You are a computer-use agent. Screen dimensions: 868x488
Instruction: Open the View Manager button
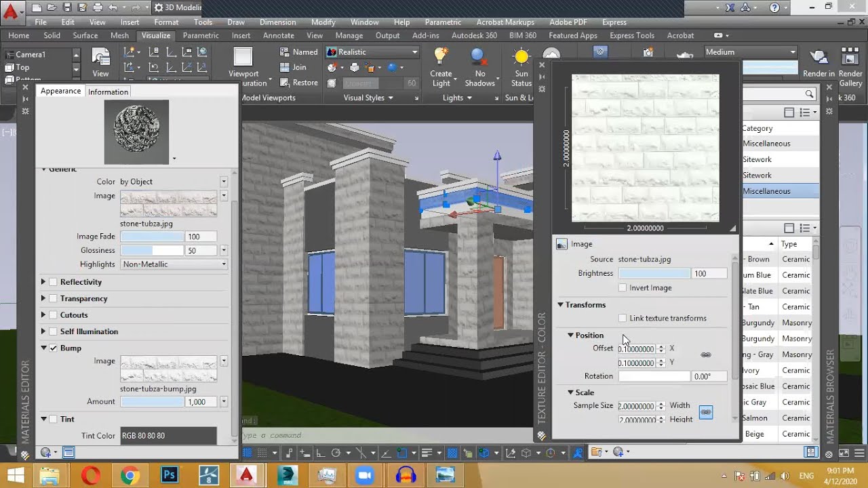tap(100, 62)
